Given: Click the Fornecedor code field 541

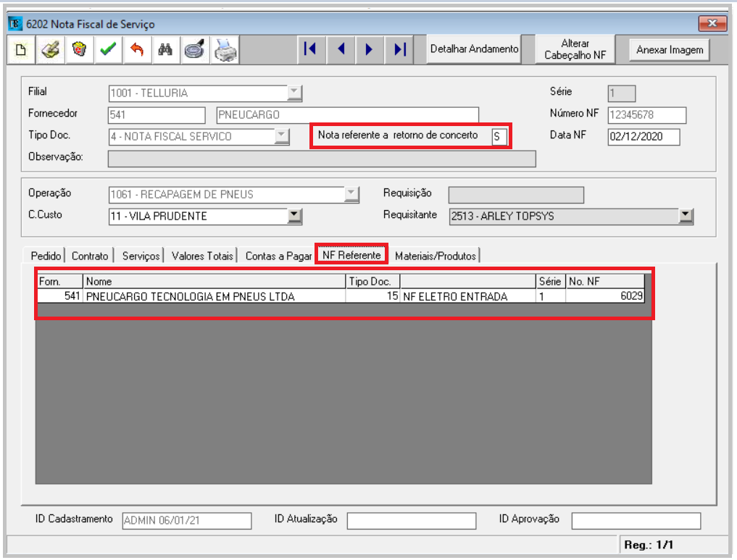Looking at the screenshot, I should pyautogui.click(x=157, y=114).
